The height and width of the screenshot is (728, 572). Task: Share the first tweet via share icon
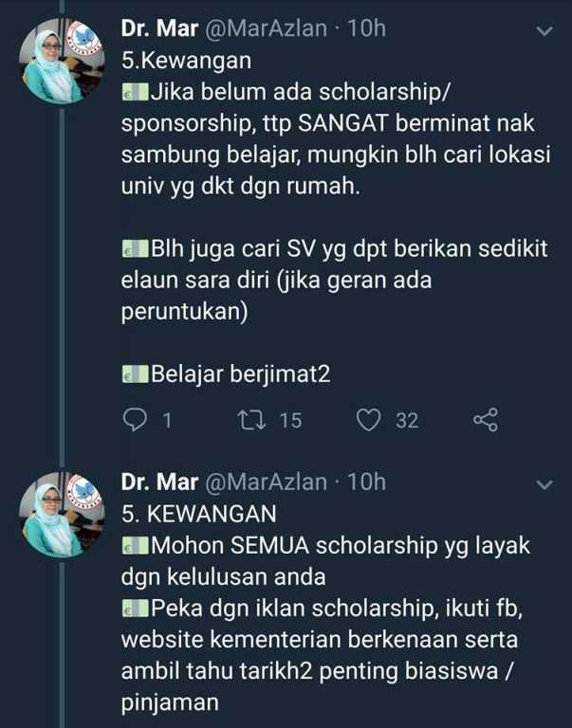485,419
